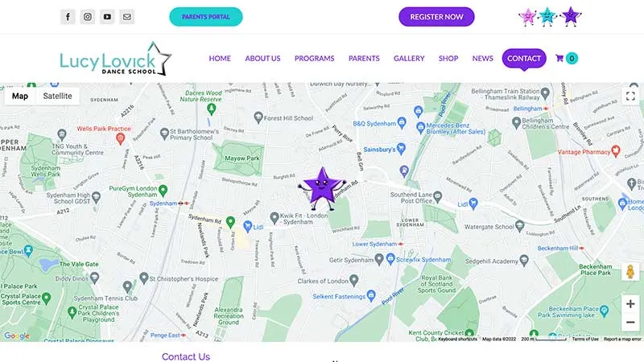Zoom out on the map
644x362 pixels.
(630, 323)
